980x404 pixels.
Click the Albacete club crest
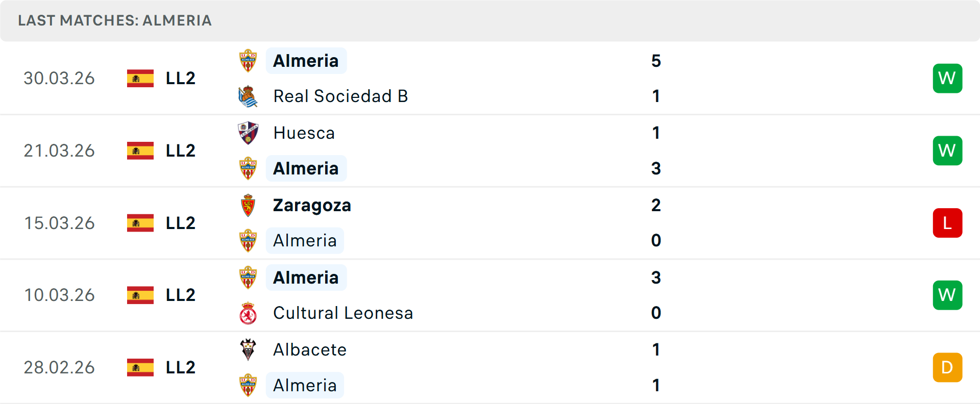coord(248,350)
